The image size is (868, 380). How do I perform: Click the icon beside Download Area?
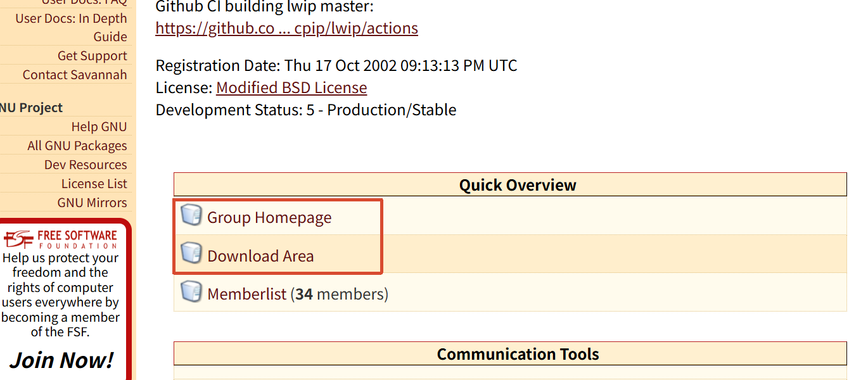pos(191,253)
